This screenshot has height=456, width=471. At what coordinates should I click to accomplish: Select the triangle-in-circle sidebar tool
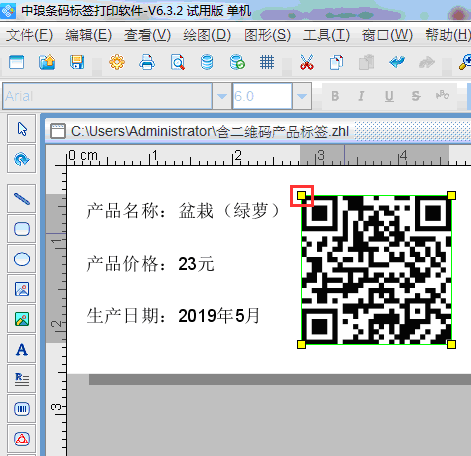pyautogui.click(x=22, y=439)
